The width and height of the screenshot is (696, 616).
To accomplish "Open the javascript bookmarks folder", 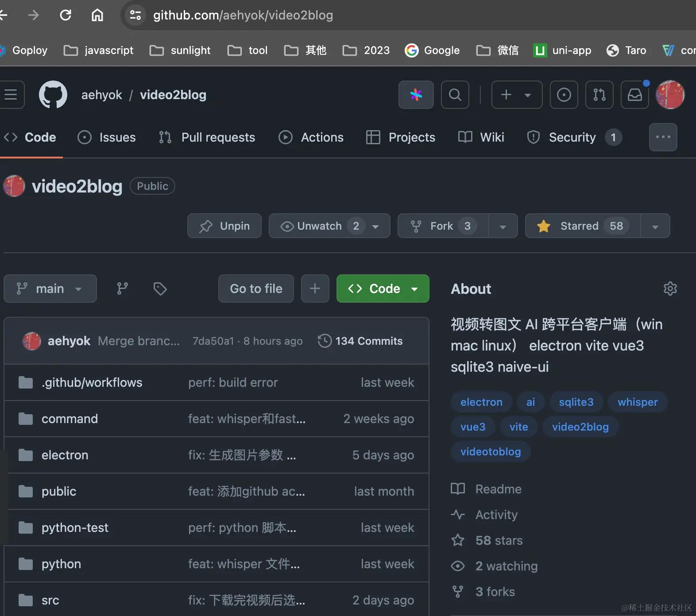I will [98, 50].
